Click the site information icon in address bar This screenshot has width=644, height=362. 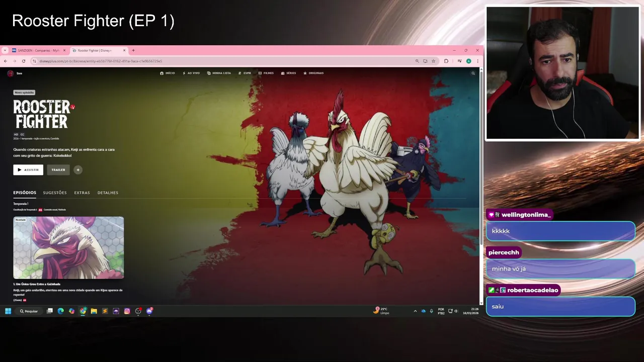tap(34, 61)
